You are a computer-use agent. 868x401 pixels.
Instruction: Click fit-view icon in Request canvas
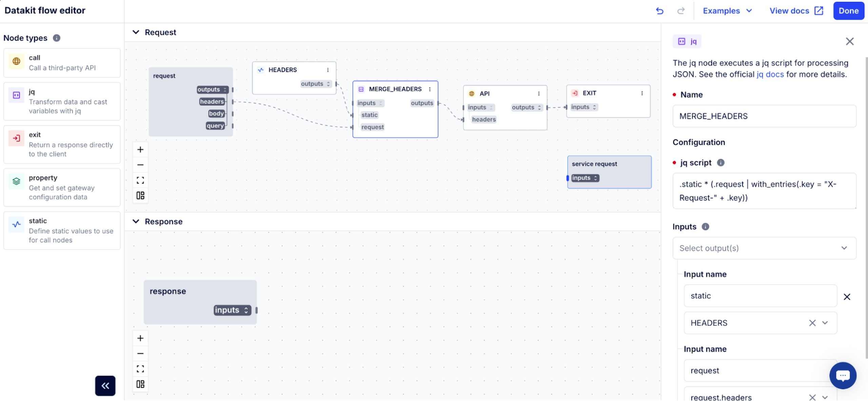pos(140,180)
